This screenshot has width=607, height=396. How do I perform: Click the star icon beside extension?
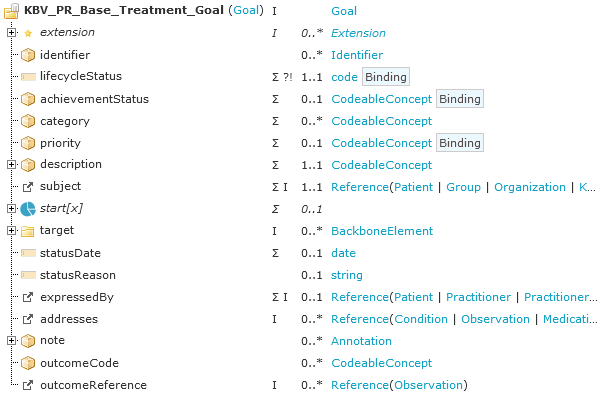tap(28, 33)
